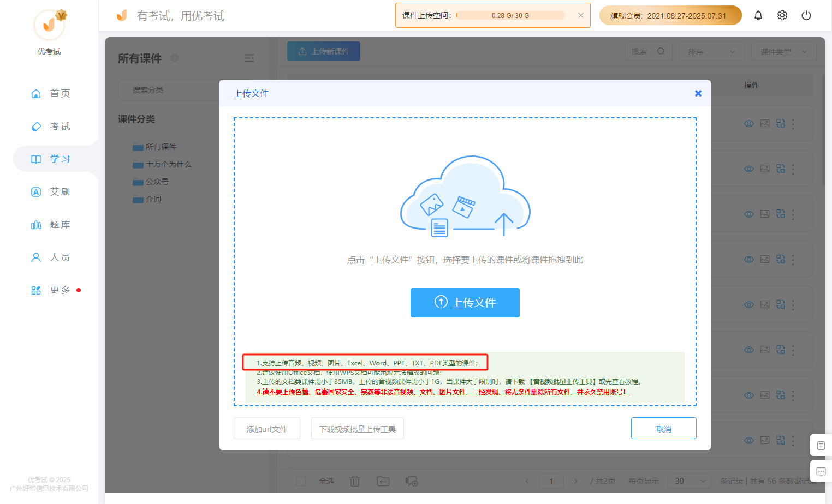
Task: Click the magnifier search icon
Action: [x=661, y=51]
